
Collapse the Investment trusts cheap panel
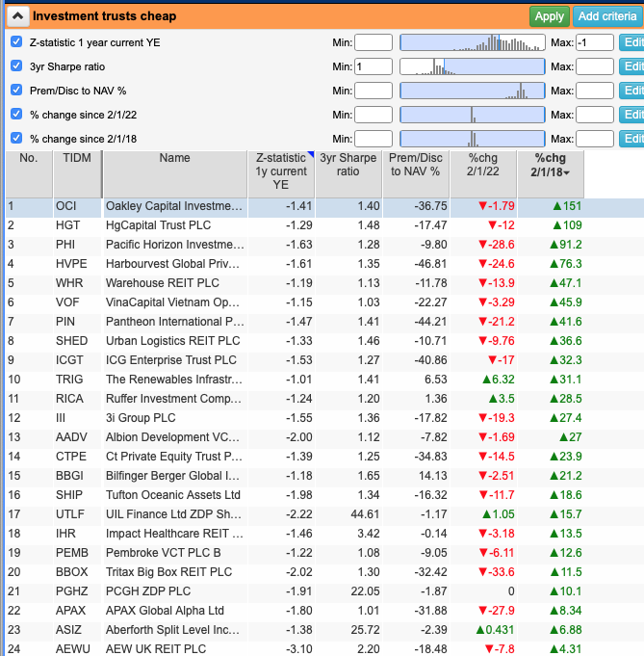click(17, 16)
